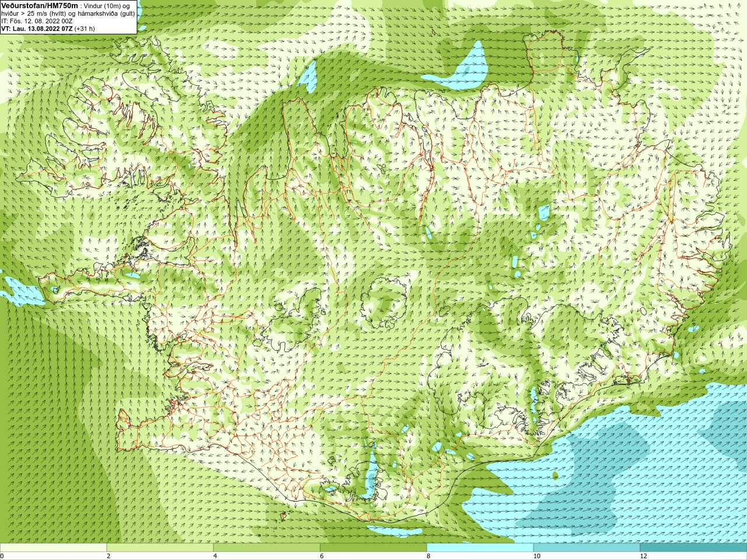The width and height of the screenshot is (747, 560).
Task: Click the '6' label on color scale
Action: tap(322, 556)
